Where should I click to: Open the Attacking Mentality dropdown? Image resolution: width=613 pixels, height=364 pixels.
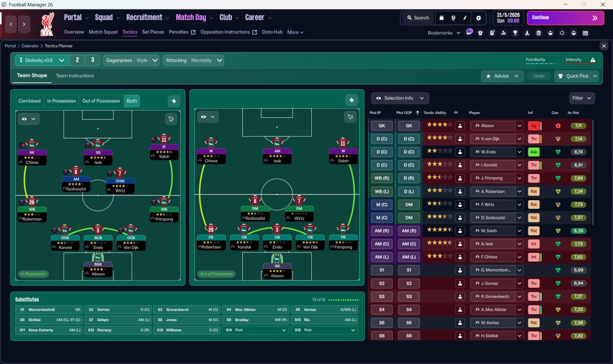193,60
